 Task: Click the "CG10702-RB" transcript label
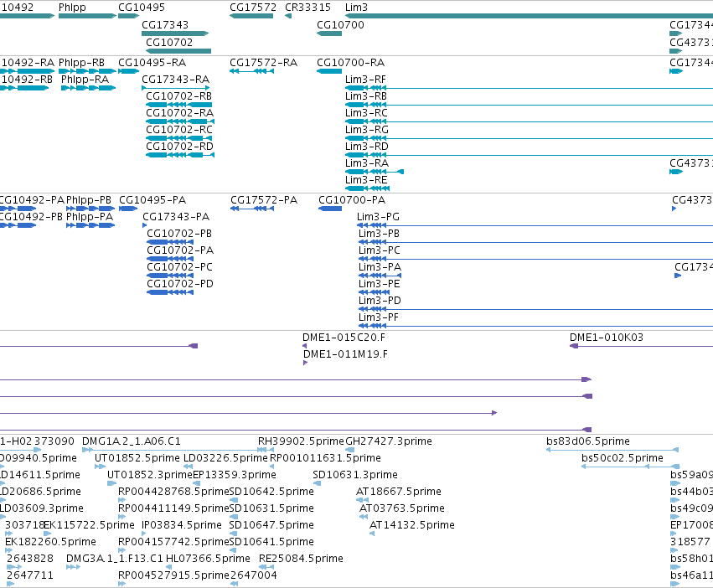tap(178, 96)
